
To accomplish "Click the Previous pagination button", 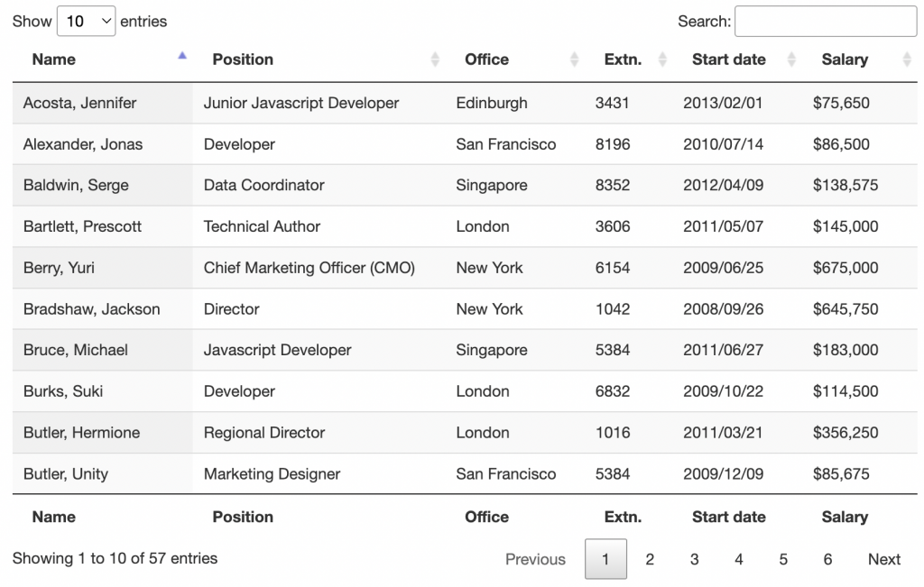I will [x=535, y=559].
